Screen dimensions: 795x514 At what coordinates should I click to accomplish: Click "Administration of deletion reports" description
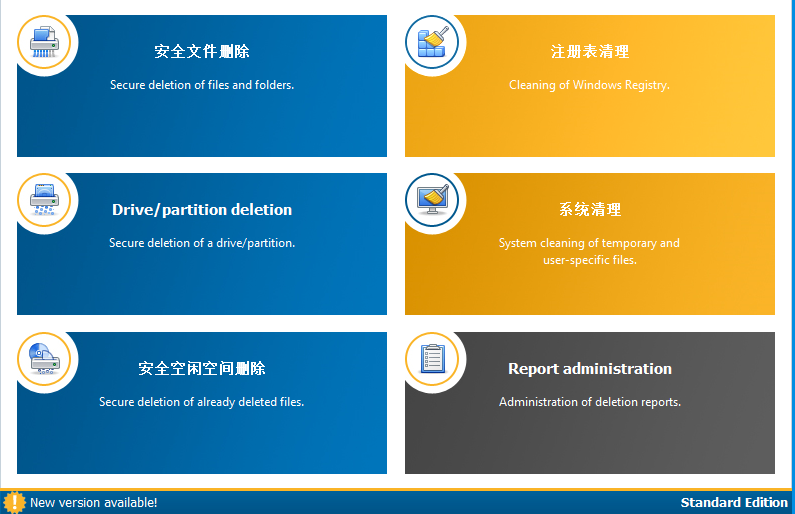tap(590, 402)
